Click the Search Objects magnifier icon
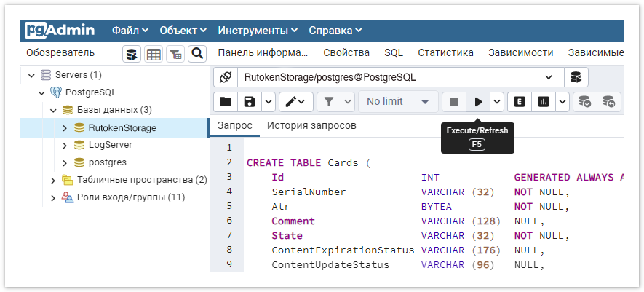644x292 pixels. pos(196,53)
